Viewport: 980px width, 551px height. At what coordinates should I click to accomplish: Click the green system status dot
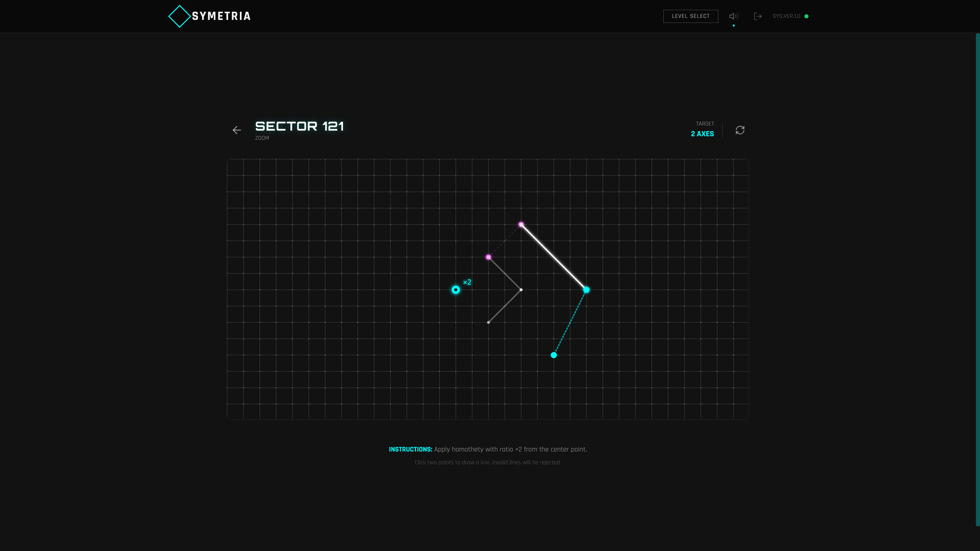pyautogui.click(x=807, y=16)
